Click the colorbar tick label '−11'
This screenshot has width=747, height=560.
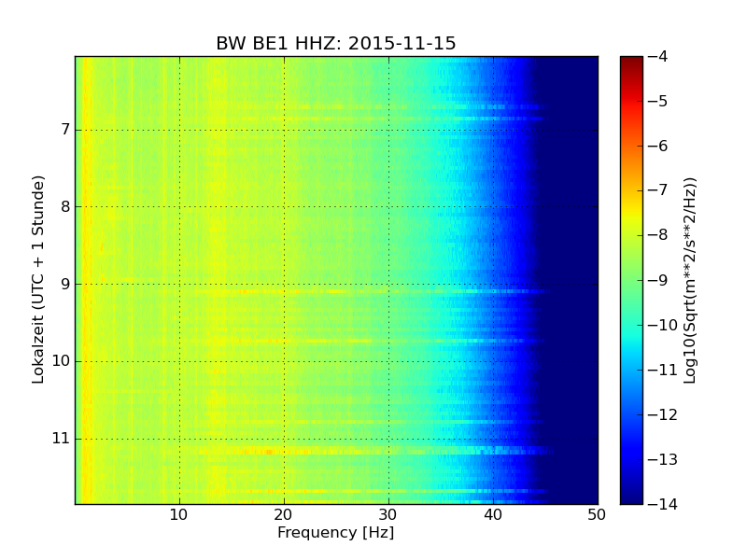click(x=662, y=370)
